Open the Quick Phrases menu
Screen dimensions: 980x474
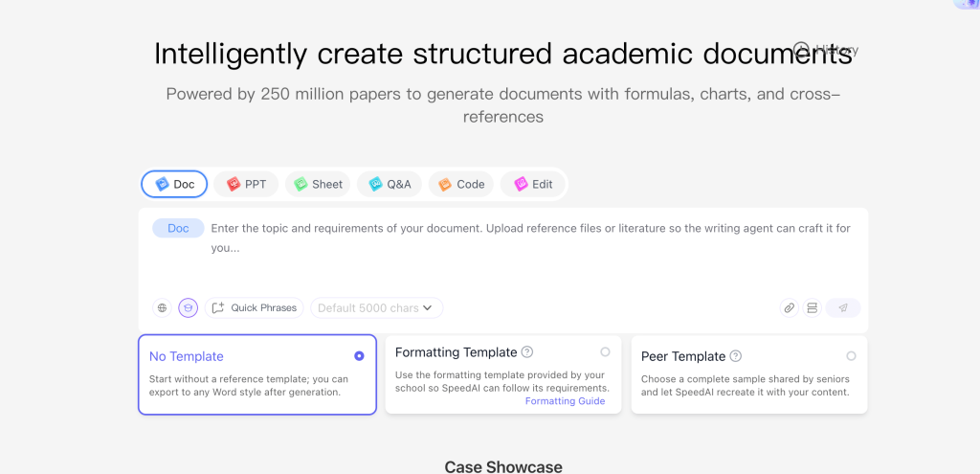pyautogui.click(x=254, y=307)
